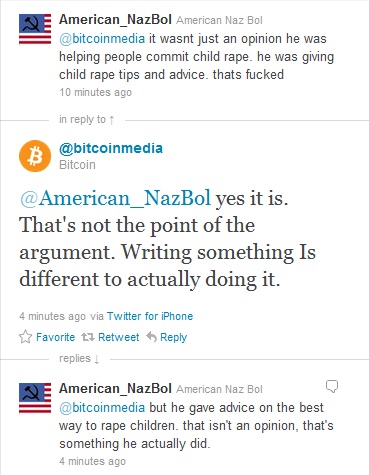The image size is (369, 475).
Task: Select the Favorite link under the tweet
Action: [55, 337]
